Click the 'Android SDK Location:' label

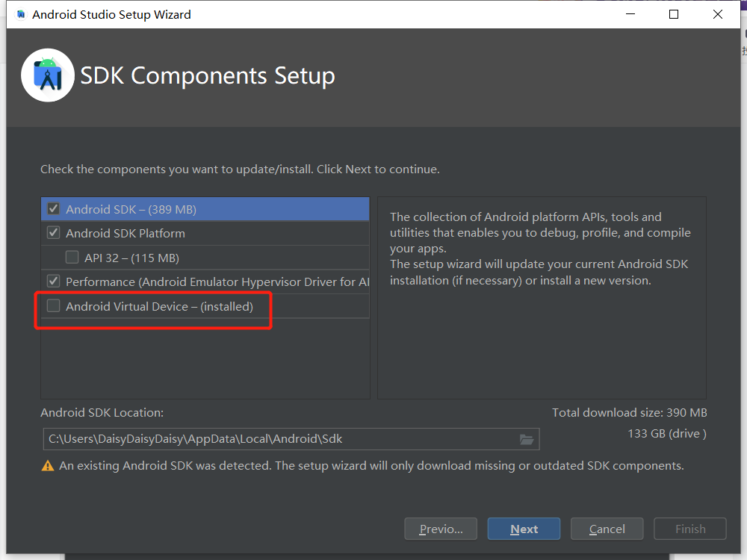pos(102,412)
